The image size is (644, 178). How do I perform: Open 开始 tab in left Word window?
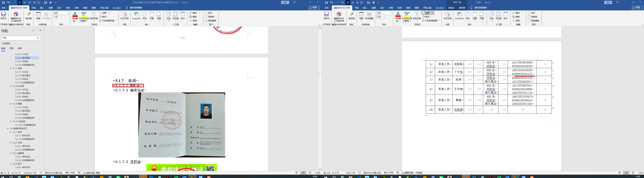tap(33, 8)
